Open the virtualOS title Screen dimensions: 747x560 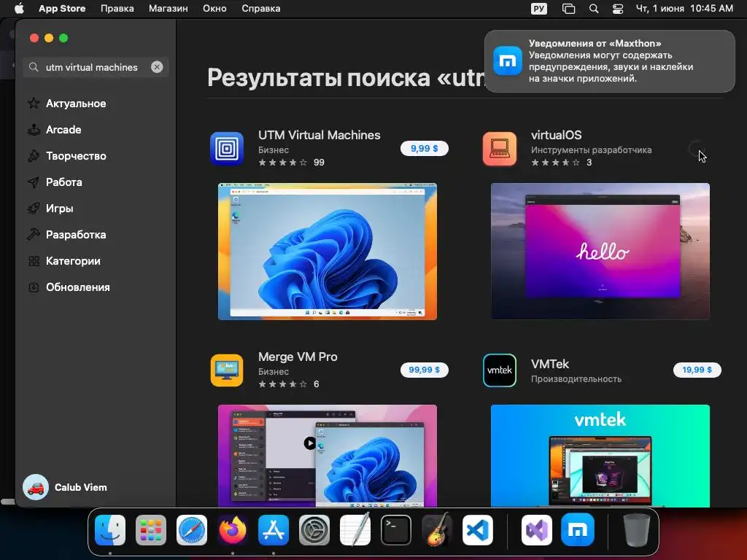coord(556,135)
